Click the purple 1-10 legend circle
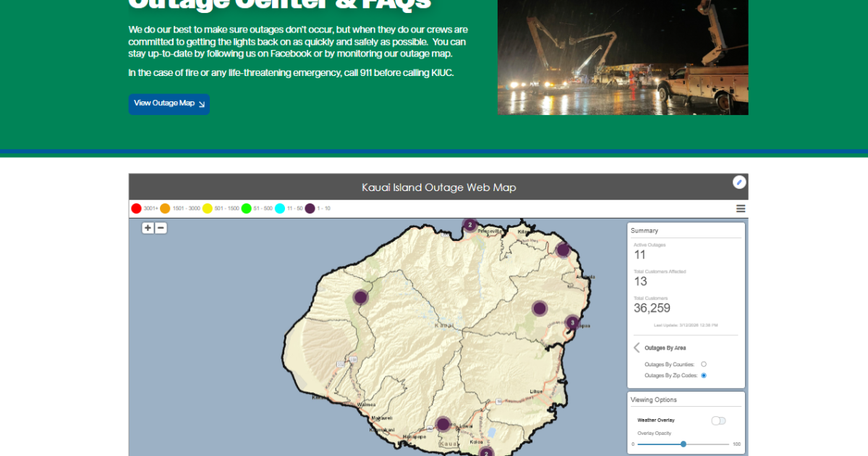The height and width of the screenshot is (456, 868). coord(310,208)
